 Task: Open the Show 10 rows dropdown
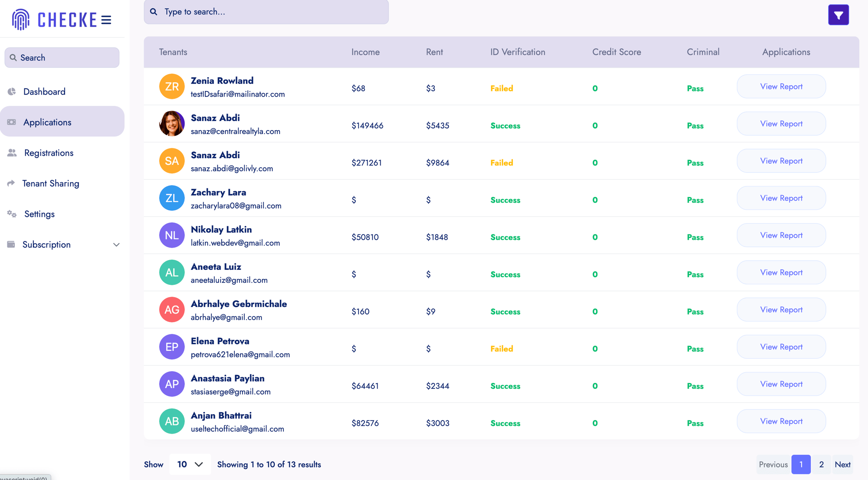click(190, 464)
